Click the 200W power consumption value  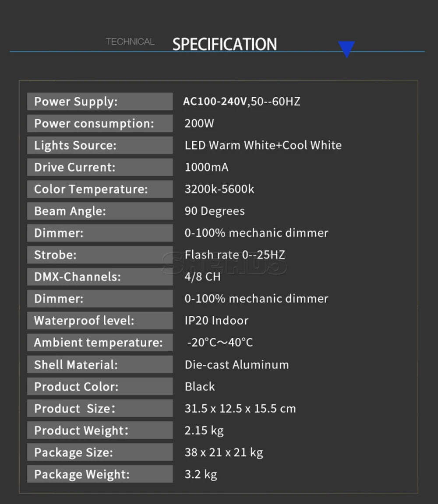pyautogui.click(x=199, y=123)
